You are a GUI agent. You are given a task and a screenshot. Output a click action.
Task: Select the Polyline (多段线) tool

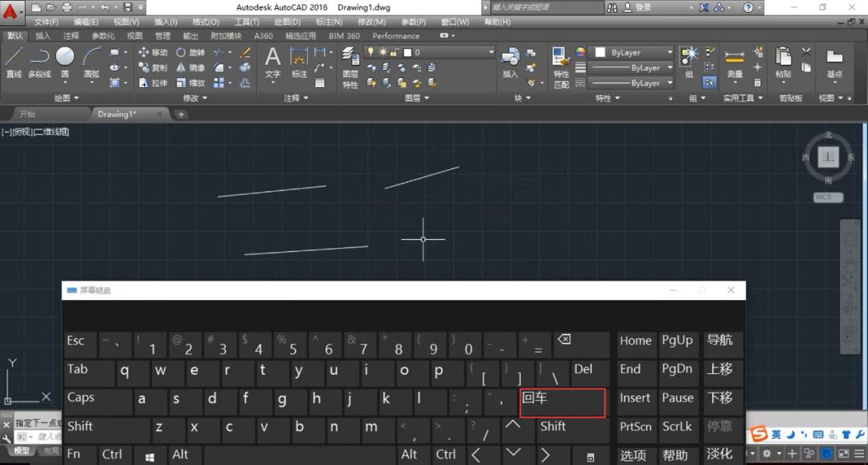pos(39,61)
